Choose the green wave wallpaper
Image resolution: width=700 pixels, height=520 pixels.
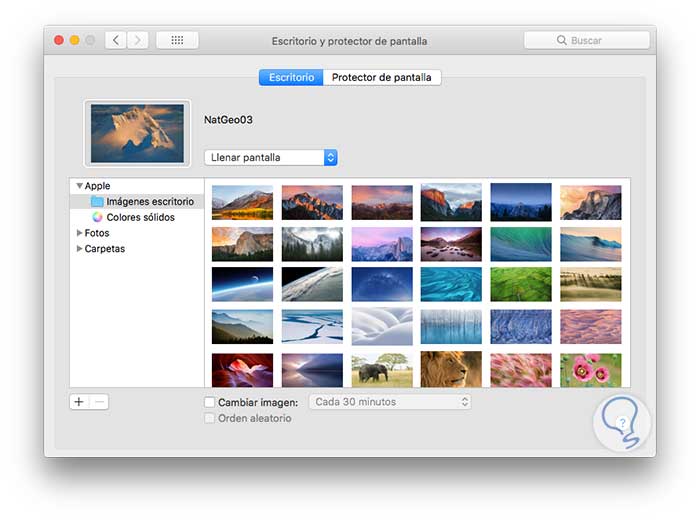pyautogui.click(x=521, y=244)
